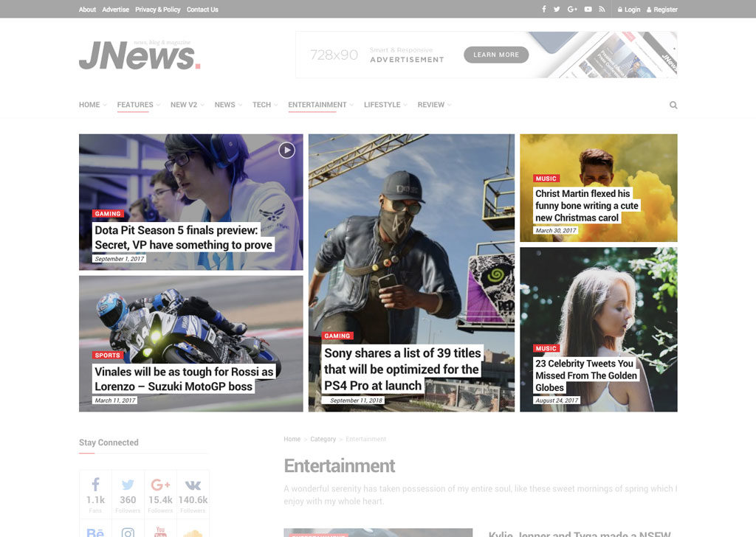This screenshot has width=756, height=537.
Task: Click the Category breadcrumb link
Action: coord(323,440)
